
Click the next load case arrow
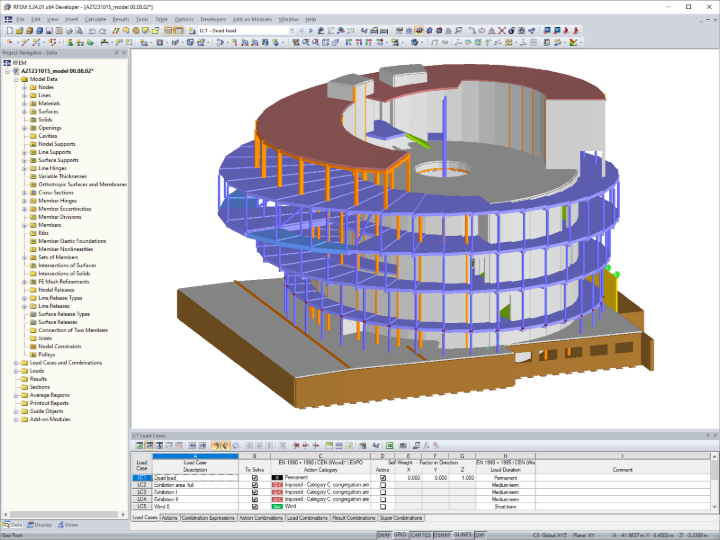coord(311,31)
